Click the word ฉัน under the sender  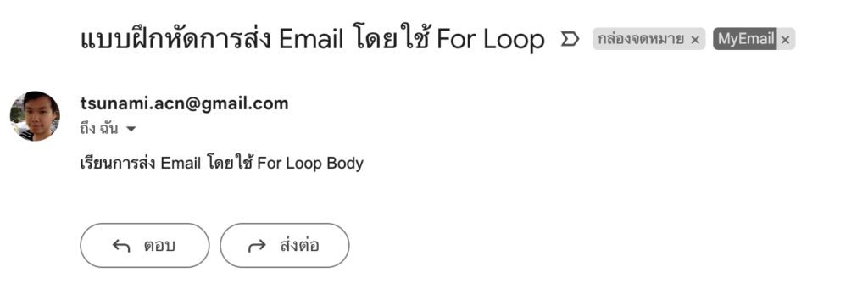[x=109, y=129]
